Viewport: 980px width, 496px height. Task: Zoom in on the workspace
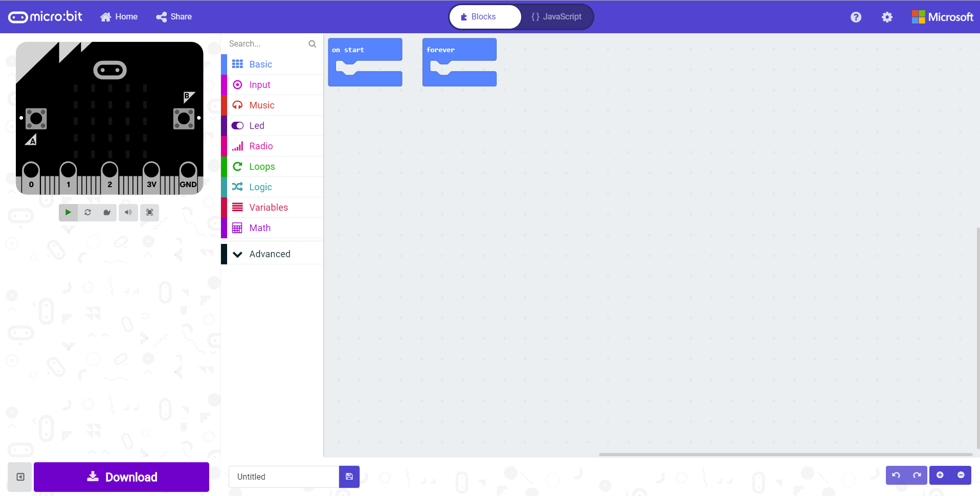tap(940, 475)
